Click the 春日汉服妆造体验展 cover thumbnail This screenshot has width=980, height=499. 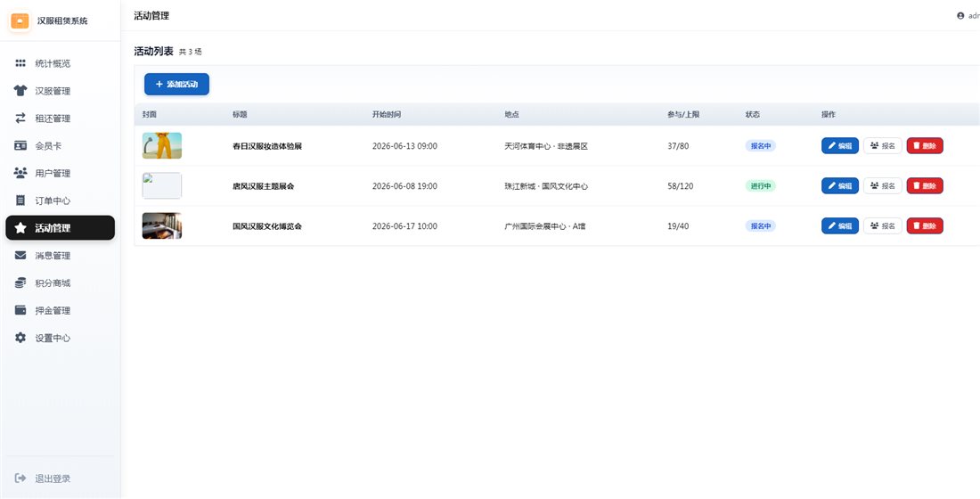(x=162, y=146)
